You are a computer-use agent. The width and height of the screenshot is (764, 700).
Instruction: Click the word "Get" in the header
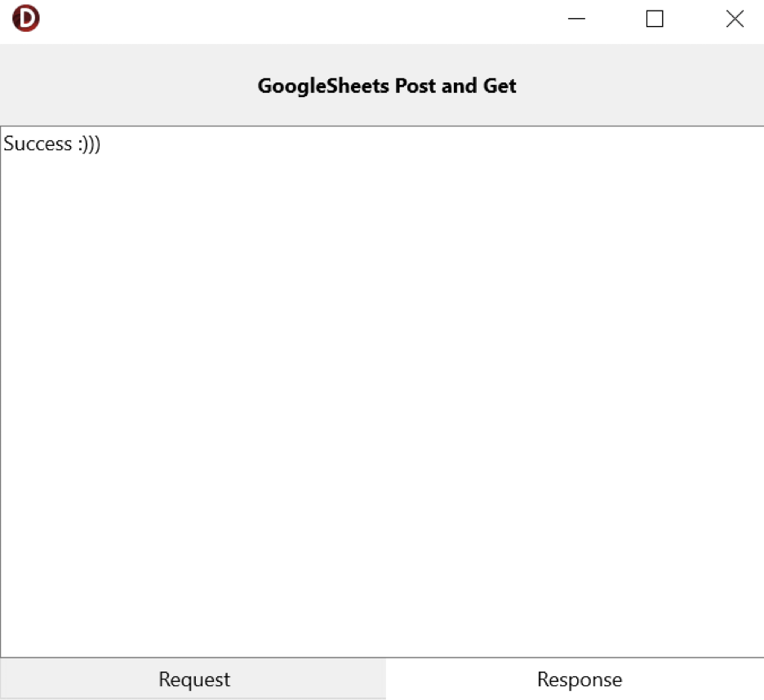click(x=500, y=86)
